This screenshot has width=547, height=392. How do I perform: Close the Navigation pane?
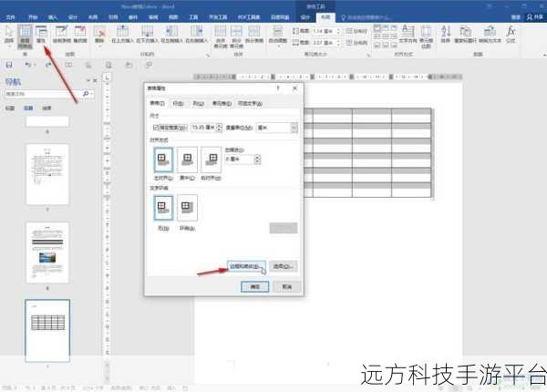coord(95,80)
